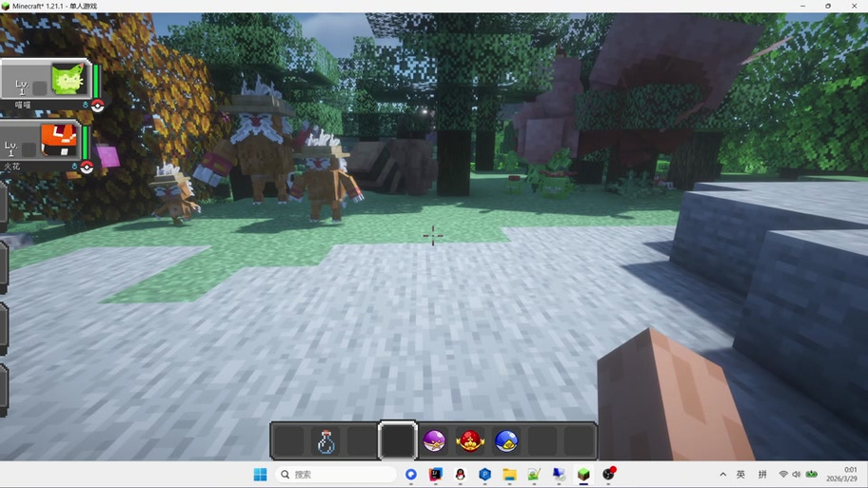
Task: Select the purple Master Ball in hotbar
Action: [x=433, y=441]
